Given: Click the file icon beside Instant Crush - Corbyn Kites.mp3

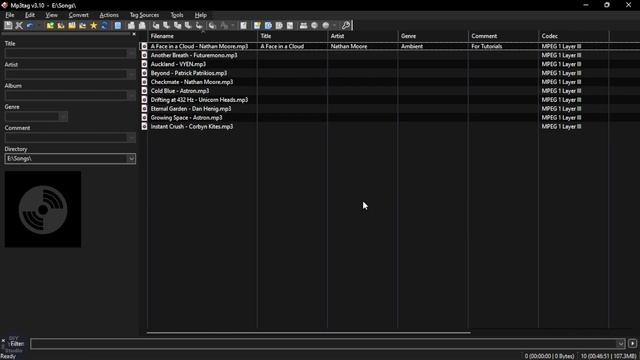Looking at the screenshot, I should (144, 127).
